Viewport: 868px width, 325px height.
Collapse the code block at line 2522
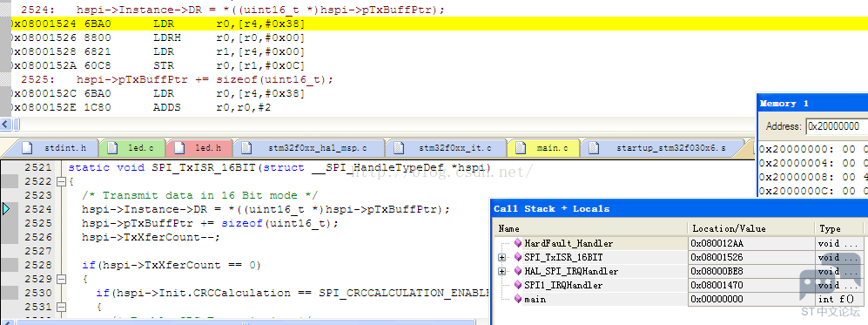(61, 181)
